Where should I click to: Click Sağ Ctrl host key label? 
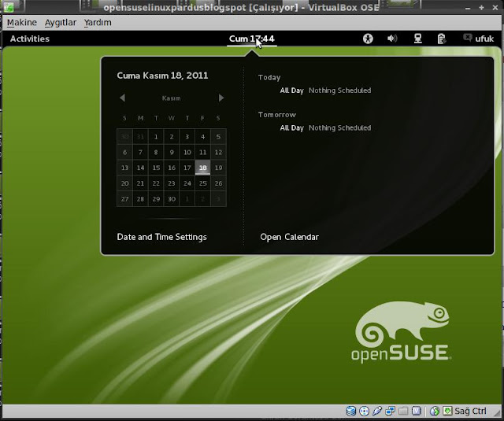[x=470, y=412]
